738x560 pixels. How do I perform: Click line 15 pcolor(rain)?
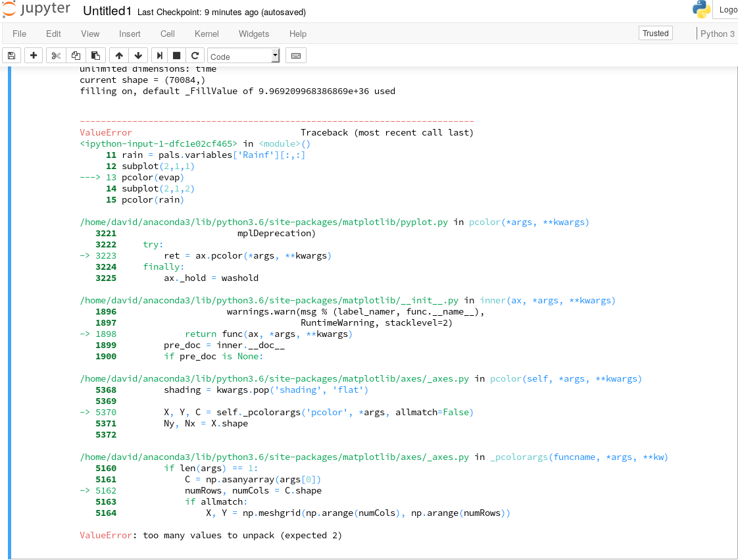point(145,199)
